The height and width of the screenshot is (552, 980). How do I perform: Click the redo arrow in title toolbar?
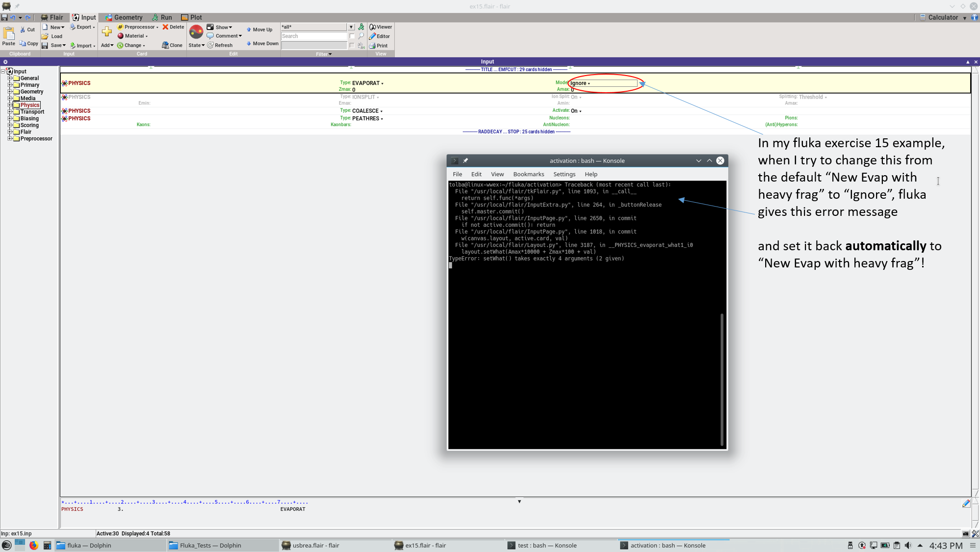(27, 17)
